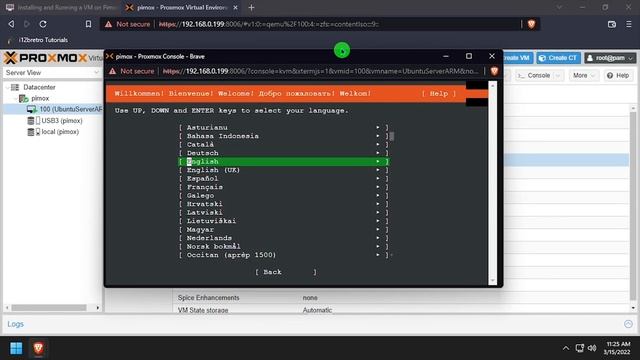Viewport: 640px width, 360px height.
Task: Click Brave icon in taskbar
Action: (x=38, y=348)
